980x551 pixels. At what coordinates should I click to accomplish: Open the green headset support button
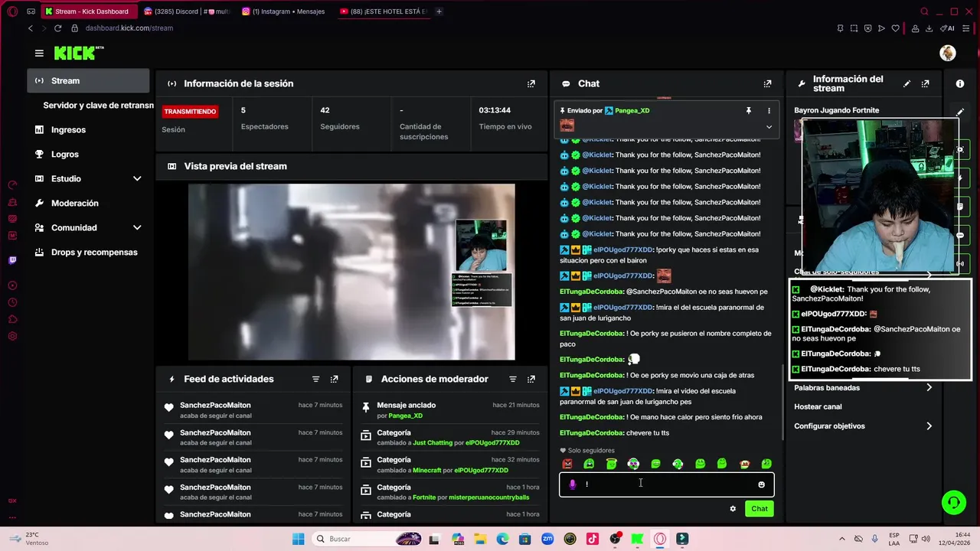pyautogui.click(x=953, y=503)
